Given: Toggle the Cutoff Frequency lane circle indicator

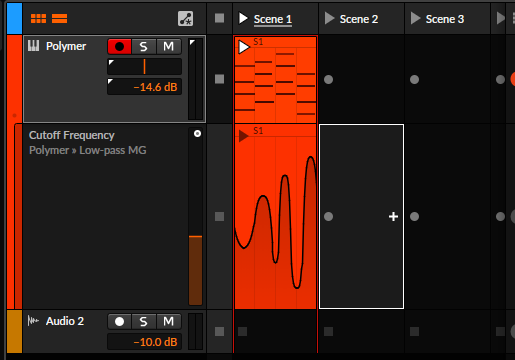Looking at the screenshot, I should click(x=197, y=134).
